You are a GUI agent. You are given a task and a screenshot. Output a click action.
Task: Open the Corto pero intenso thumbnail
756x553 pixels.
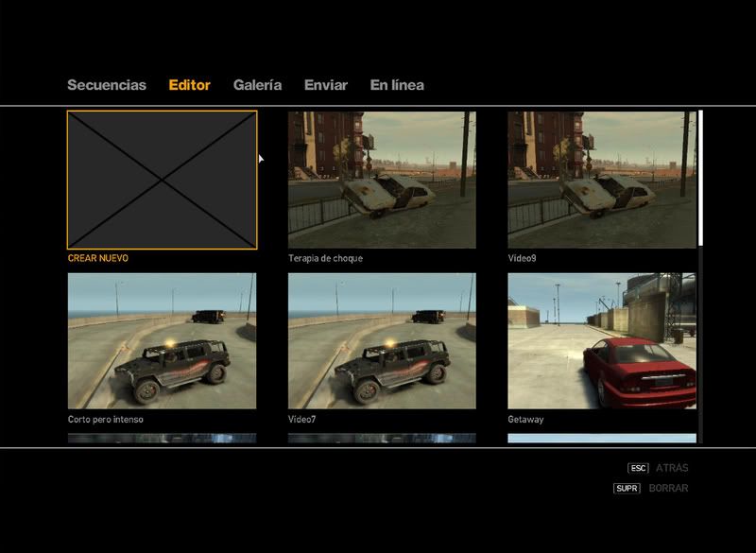click(x=162, y=341)
